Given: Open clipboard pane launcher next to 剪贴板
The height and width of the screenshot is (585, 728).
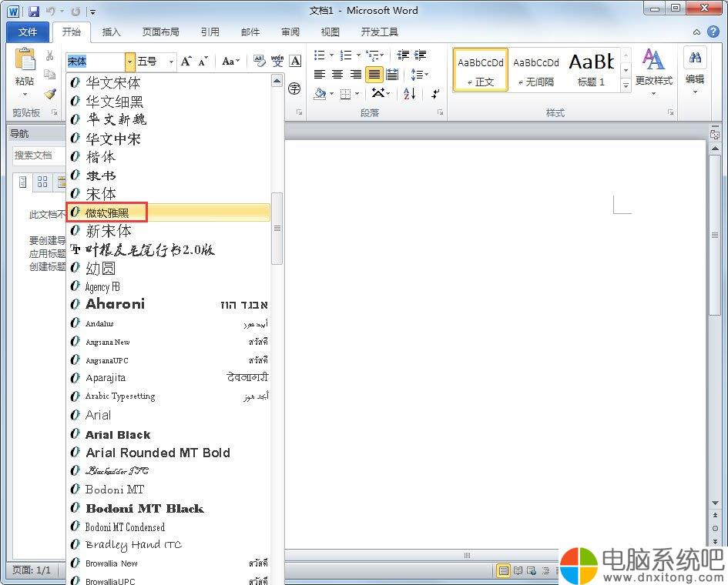Looking at the screenshot, I should [x=55, y=112].
